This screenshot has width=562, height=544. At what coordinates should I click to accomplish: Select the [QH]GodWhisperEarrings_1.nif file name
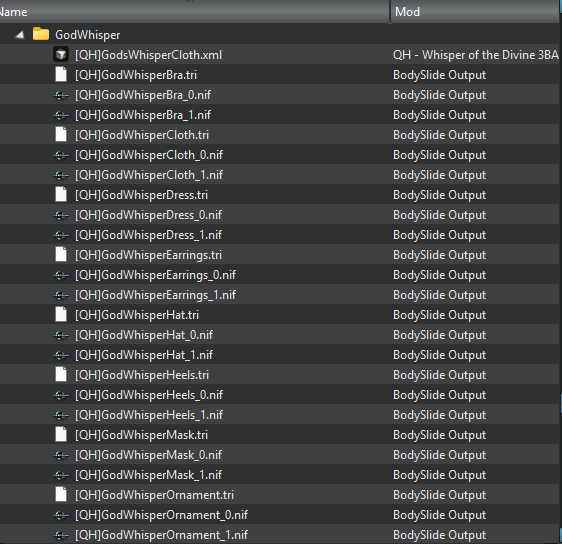pos(155,295)
